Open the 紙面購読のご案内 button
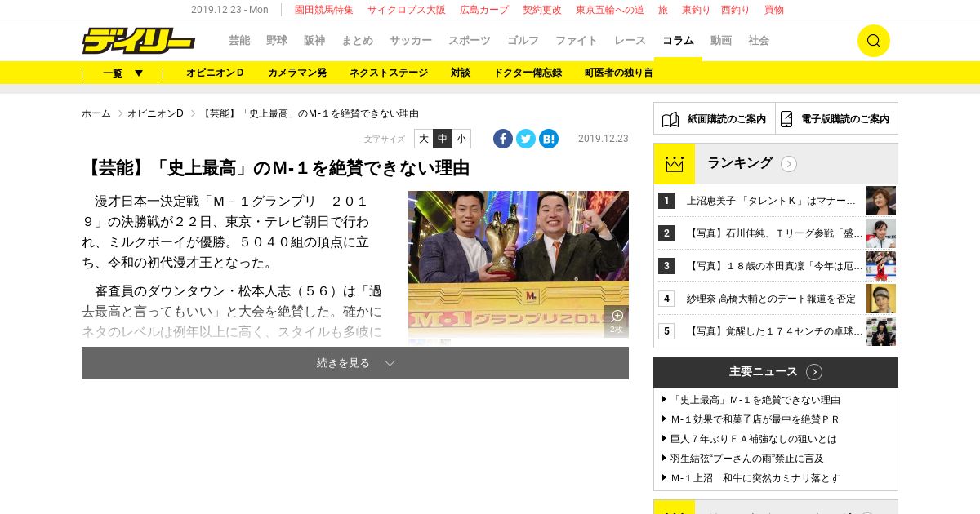The image size is (980, 514). (x=715, y=118)
